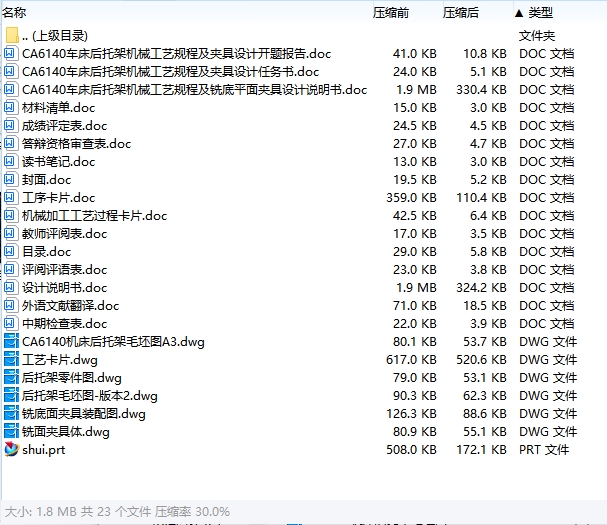Click DWG icon next to 后托架毛坯图-版本2.dwg
The width and height of the screenshot is (607, 525).
click(x=11, y=395)
